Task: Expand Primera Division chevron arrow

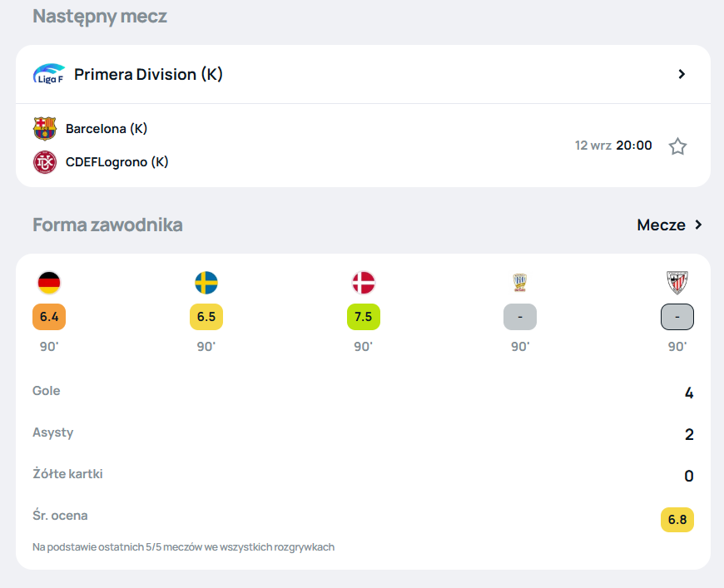Action: coord(682,74)
